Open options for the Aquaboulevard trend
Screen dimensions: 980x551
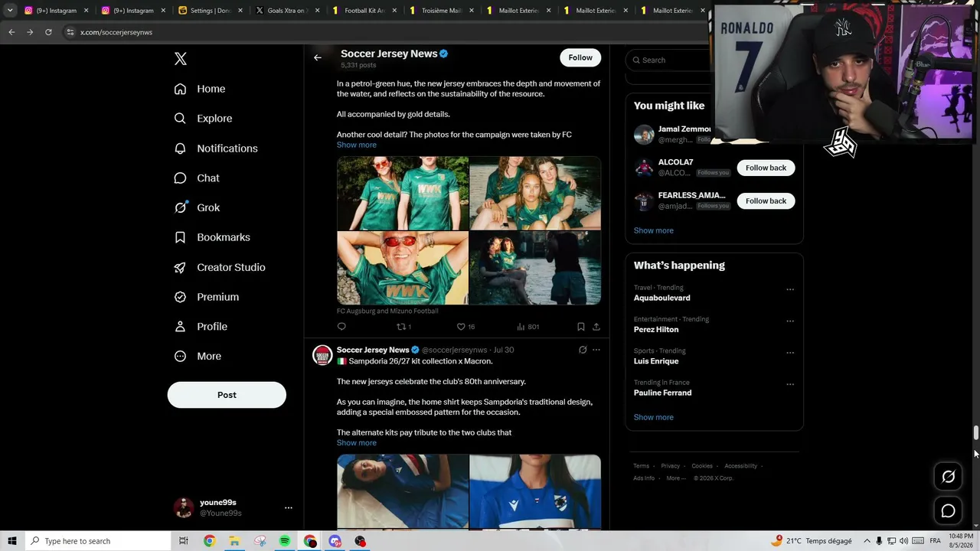(790, 289)
